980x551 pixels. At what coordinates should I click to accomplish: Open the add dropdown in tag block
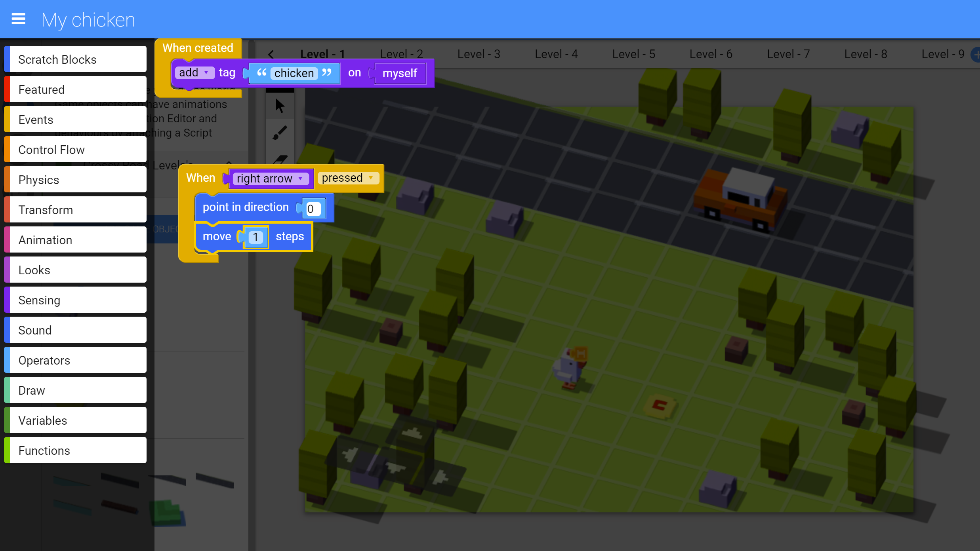tap(194, 72)
